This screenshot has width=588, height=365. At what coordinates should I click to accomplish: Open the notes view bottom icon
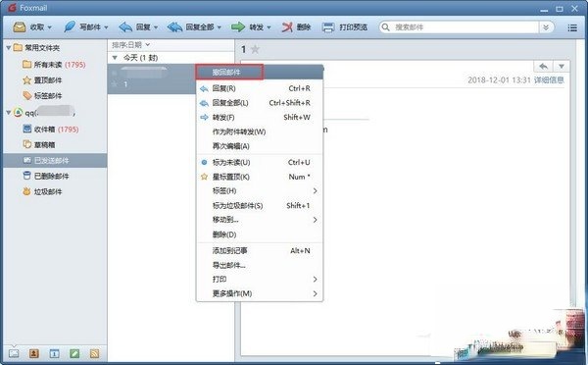pos(74,353)
